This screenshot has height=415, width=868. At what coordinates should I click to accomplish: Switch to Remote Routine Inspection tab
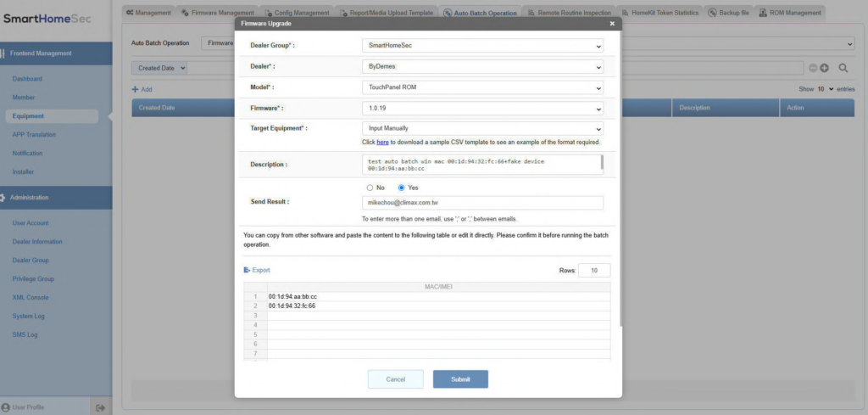point(569,13)
